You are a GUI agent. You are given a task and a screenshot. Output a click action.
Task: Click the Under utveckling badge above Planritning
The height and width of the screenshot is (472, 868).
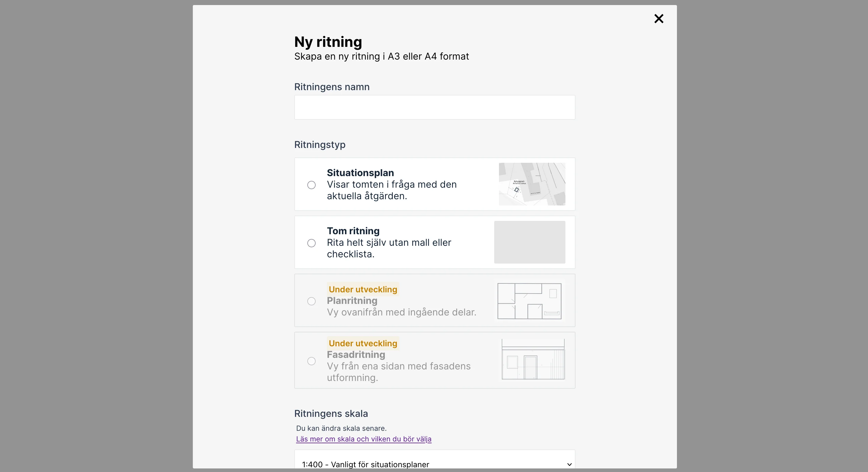click(363, 289)
